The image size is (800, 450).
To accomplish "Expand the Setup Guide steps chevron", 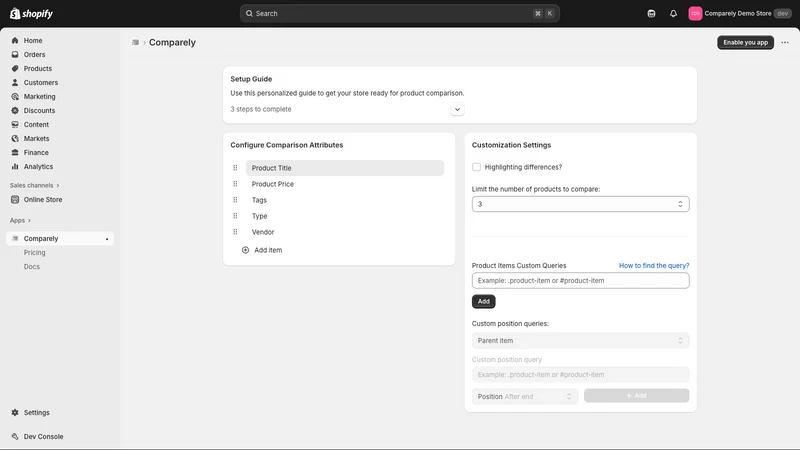I will [457, 109].
